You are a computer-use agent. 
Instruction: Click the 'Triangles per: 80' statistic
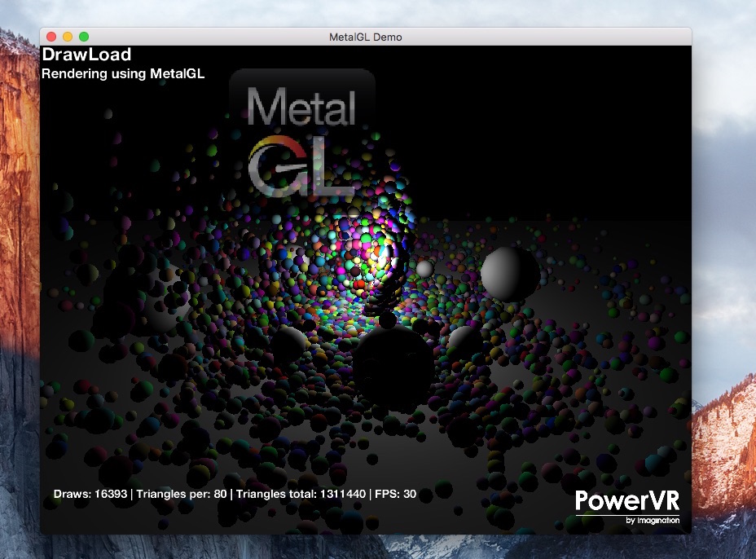coord(182,494)
